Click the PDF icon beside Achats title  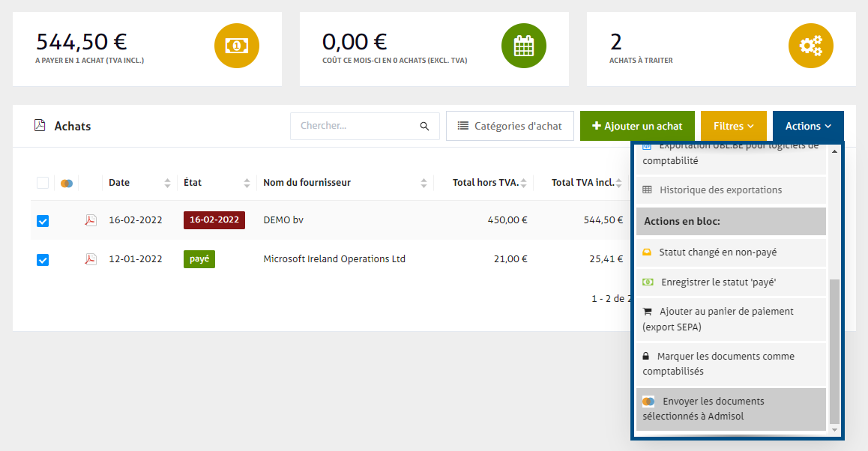tap(40, 126)
